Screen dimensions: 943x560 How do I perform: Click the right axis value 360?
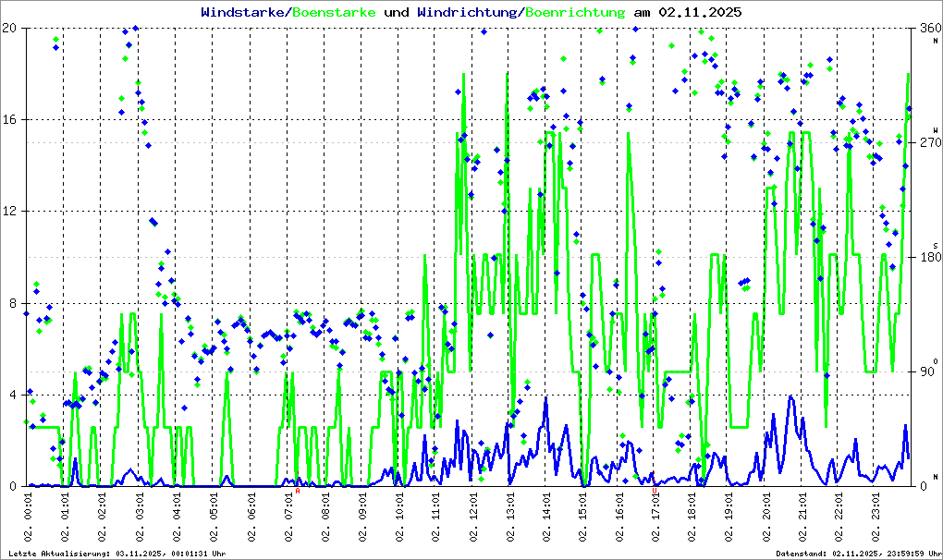[930, 28]
